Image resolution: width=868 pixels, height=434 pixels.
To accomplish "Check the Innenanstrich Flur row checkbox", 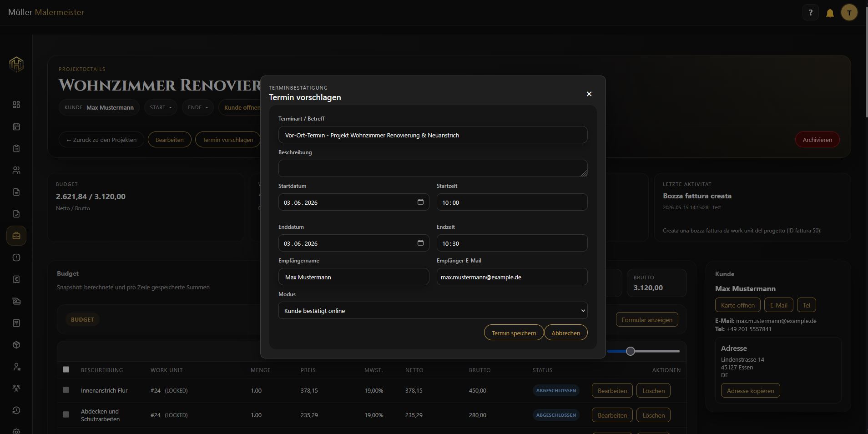I will 66,390.
